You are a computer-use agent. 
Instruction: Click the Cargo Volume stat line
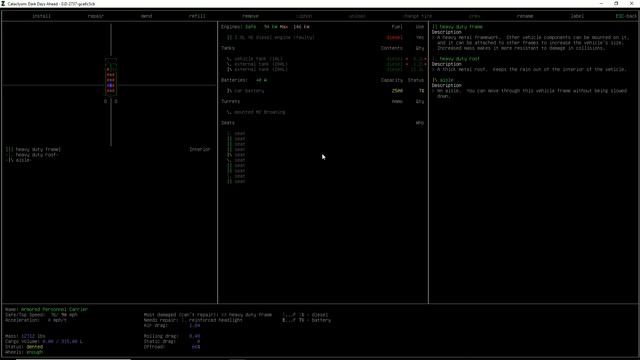(44, 341)
